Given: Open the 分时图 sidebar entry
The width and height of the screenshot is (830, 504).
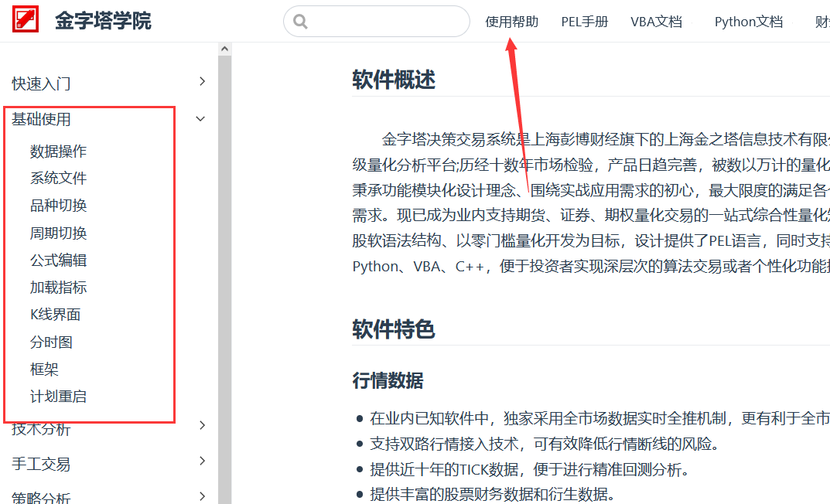Looking at the screenshot, I should (51, 342).
